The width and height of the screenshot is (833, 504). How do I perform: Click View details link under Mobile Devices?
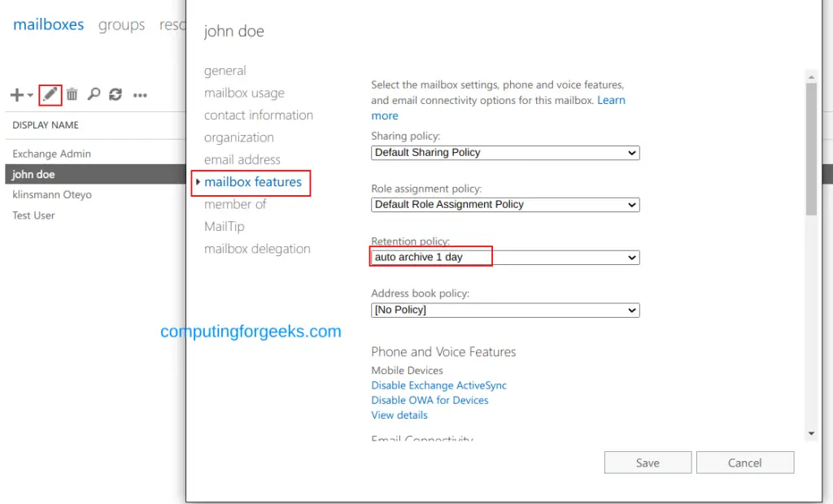pos(399,415)
